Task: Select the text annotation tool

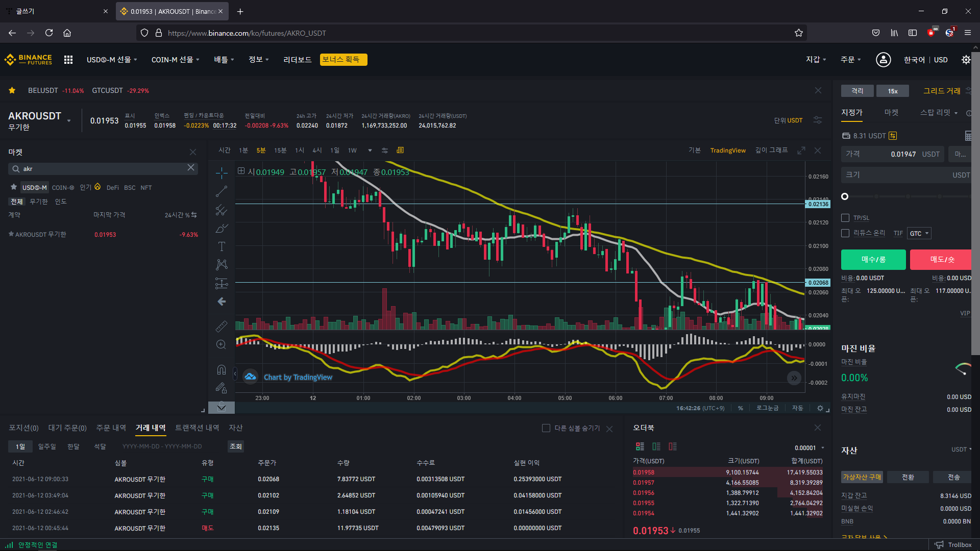Action: point(222,246)
